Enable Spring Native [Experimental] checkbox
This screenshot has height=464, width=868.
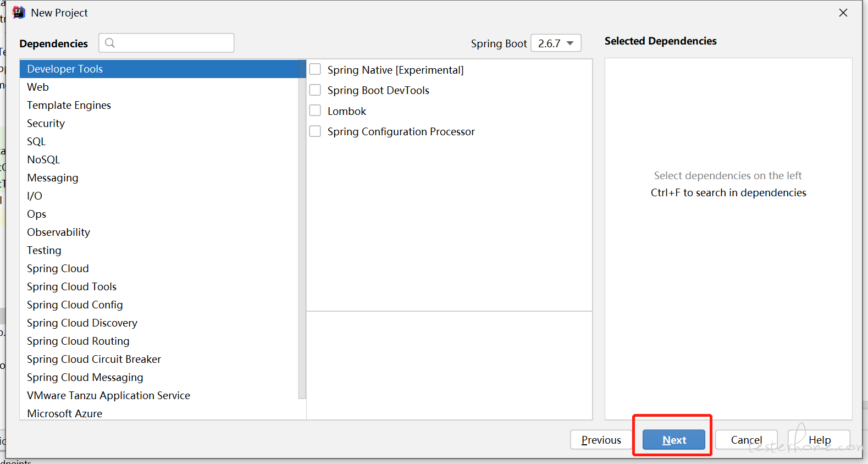click(x=315, y=69)
